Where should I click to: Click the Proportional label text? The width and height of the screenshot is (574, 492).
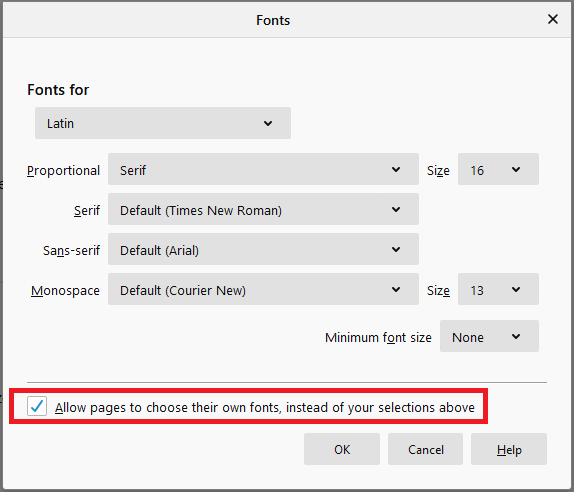pos(63,171)
